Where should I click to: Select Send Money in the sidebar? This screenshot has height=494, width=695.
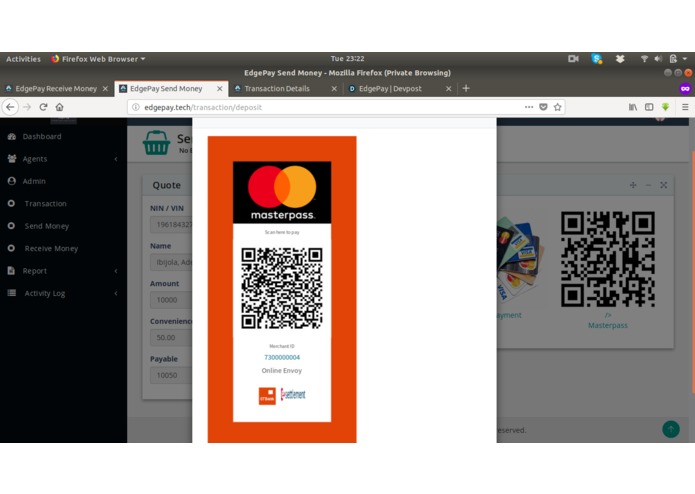[47, 226]
